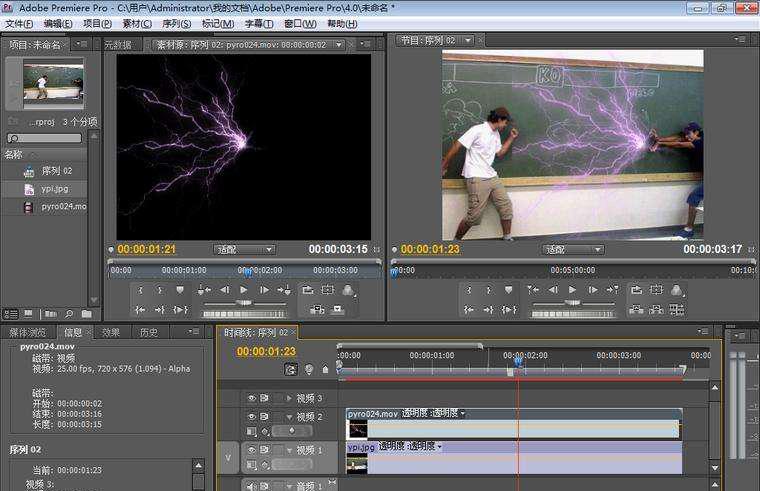
Task: Switch to the 效果 tab
Action: pos(111,332)
